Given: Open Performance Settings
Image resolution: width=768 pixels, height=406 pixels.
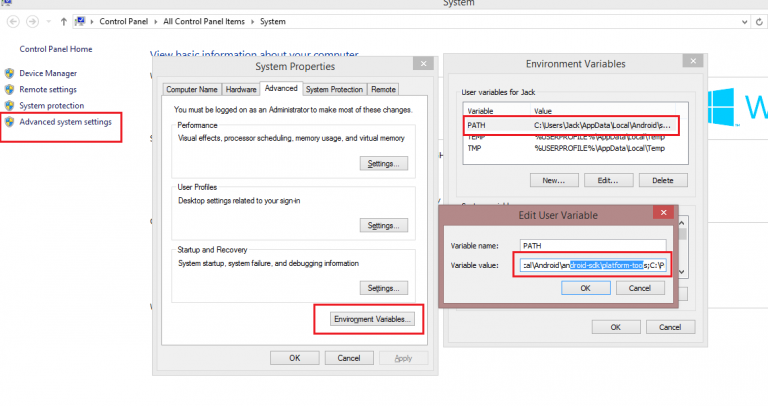Looking at the screenshot, I should (x=385, y=163).
